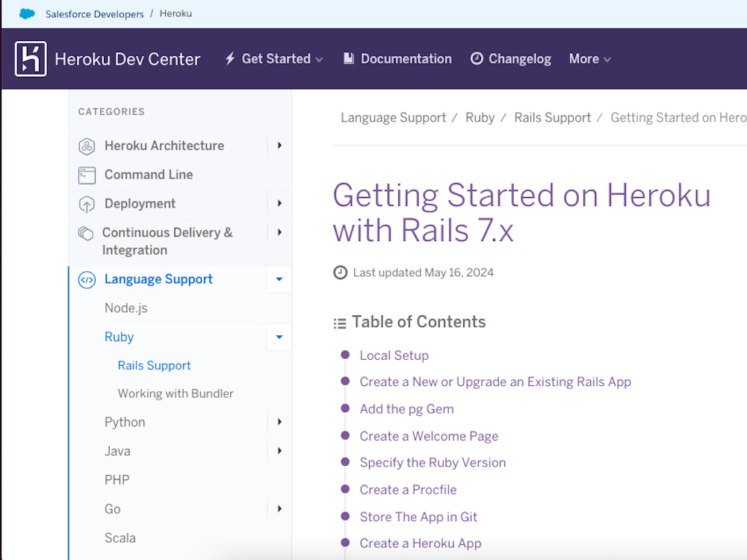Select Command Line in categories
This screenshot has height=560, width=747.
(x=149, y=175)
